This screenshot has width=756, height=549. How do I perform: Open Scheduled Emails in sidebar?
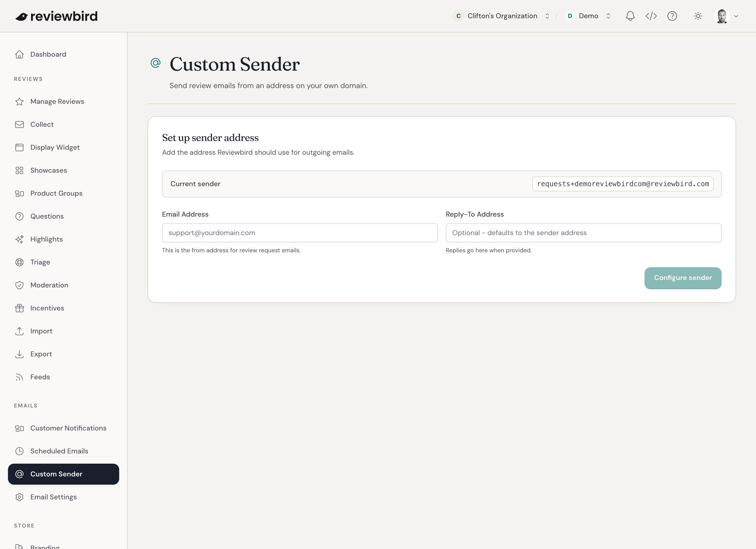pos(63,451)
